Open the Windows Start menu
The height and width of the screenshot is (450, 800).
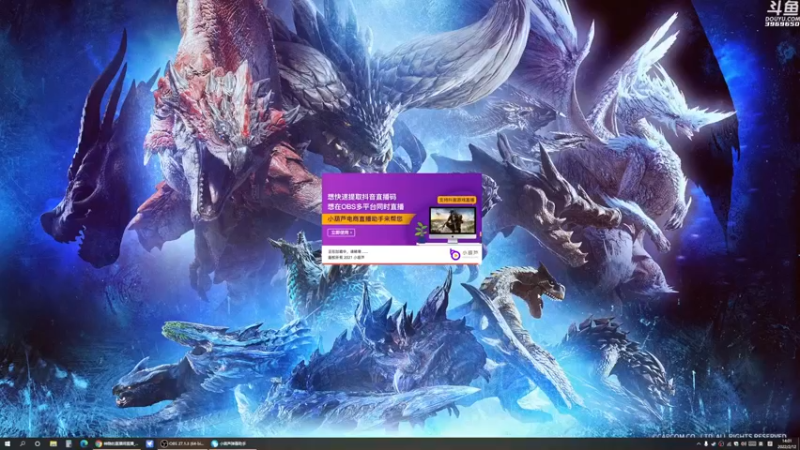(7, 444)
